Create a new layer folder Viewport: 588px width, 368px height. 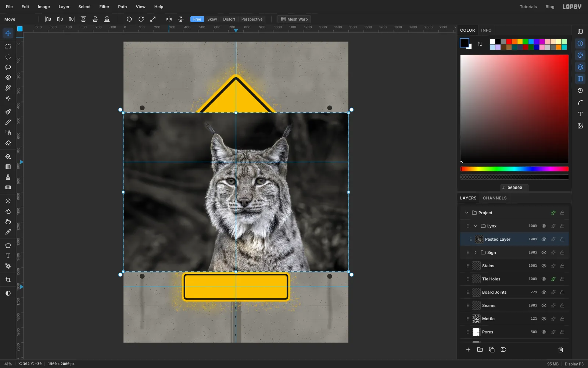pos(480,350)
